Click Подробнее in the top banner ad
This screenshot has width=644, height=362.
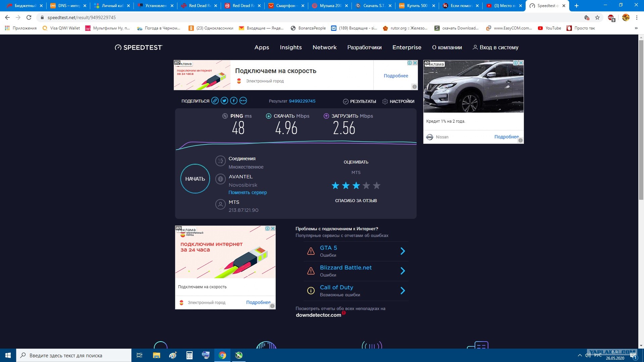click(396, 76)
